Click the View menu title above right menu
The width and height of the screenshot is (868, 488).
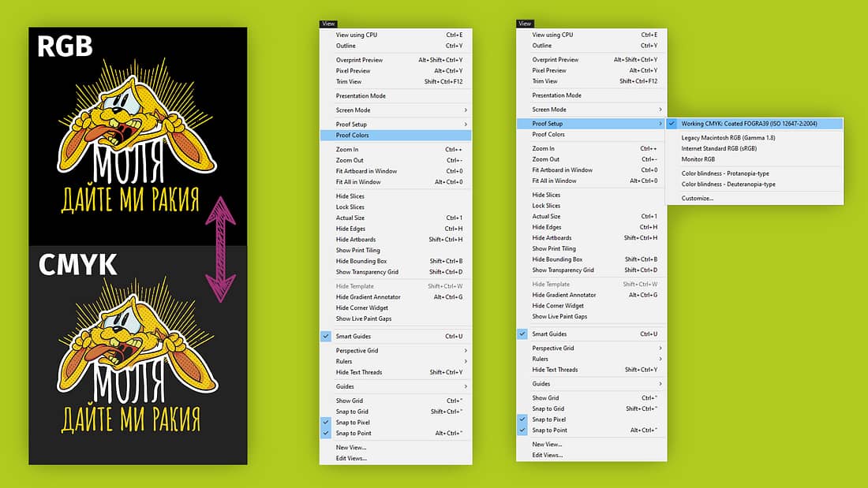(x=525, y=24)
